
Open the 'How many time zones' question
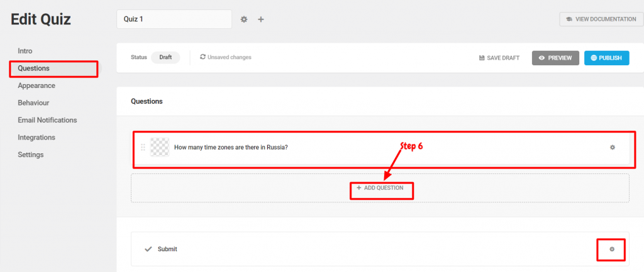(231, 147)
